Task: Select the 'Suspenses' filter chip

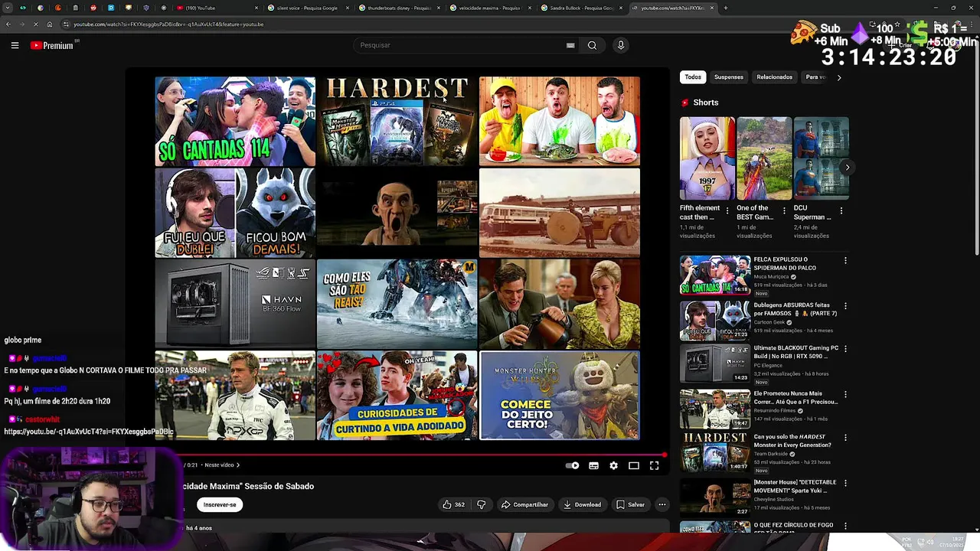Action: click(729, 77)
